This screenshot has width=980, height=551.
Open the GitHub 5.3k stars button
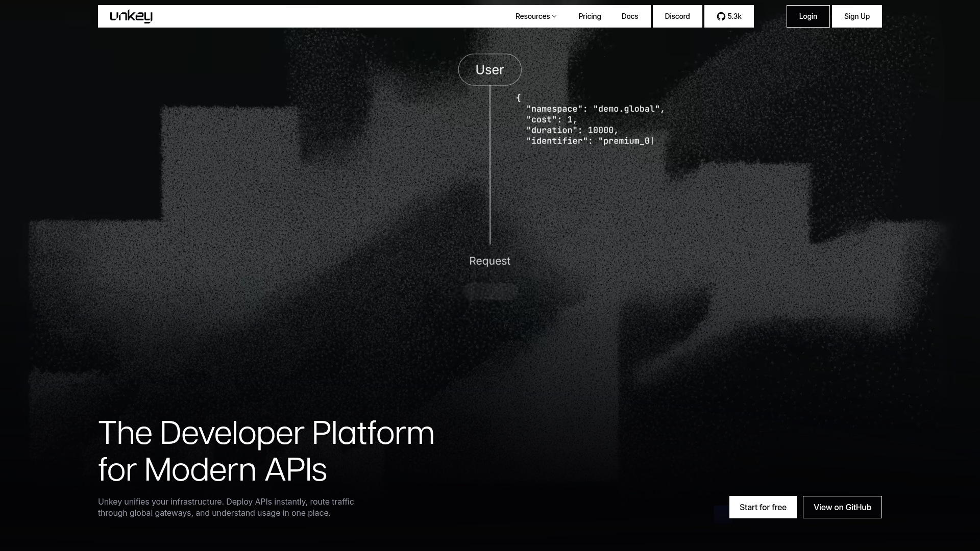(x=729, y=16)
